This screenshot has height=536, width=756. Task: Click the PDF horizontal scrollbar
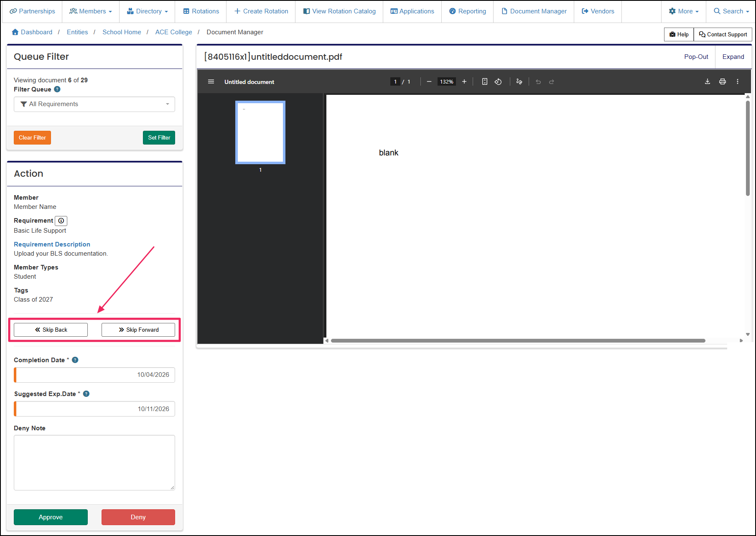518,341
